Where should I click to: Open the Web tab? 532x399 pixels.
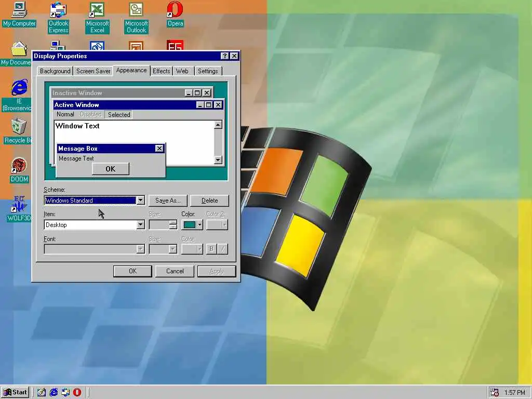[x=182, y=71]
